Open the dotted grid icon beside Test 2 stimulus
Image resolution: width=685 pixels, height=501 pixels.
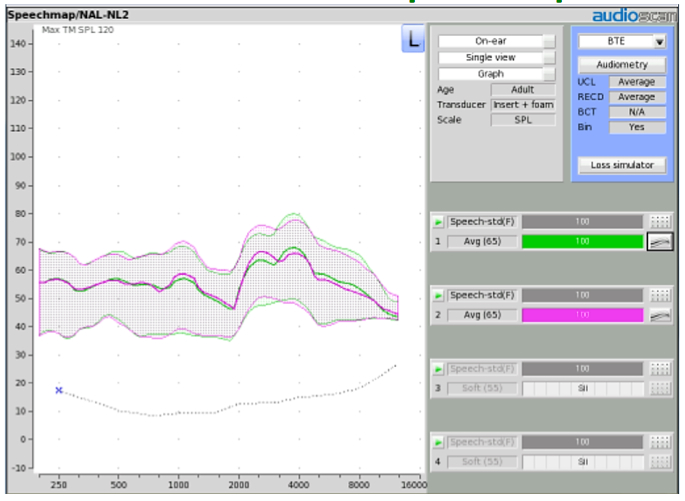point(660,295)
